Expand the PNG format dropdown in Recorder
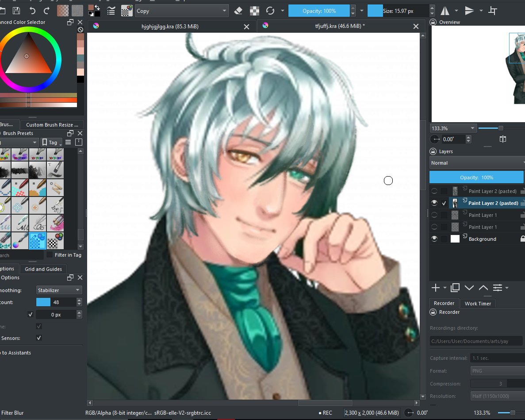525x420 pixels. pos(498,371)
